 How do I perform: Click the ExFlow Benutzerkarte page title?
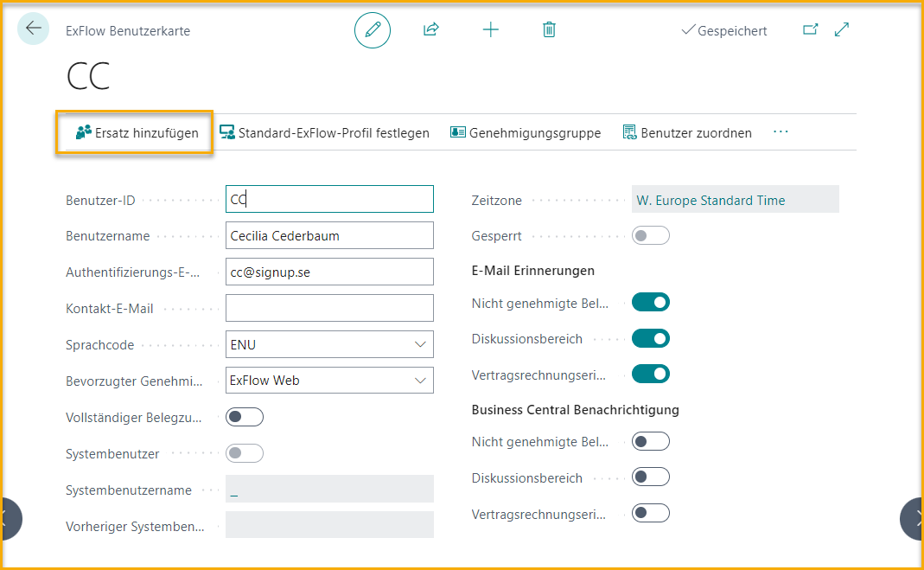click(x=128, y=31)
